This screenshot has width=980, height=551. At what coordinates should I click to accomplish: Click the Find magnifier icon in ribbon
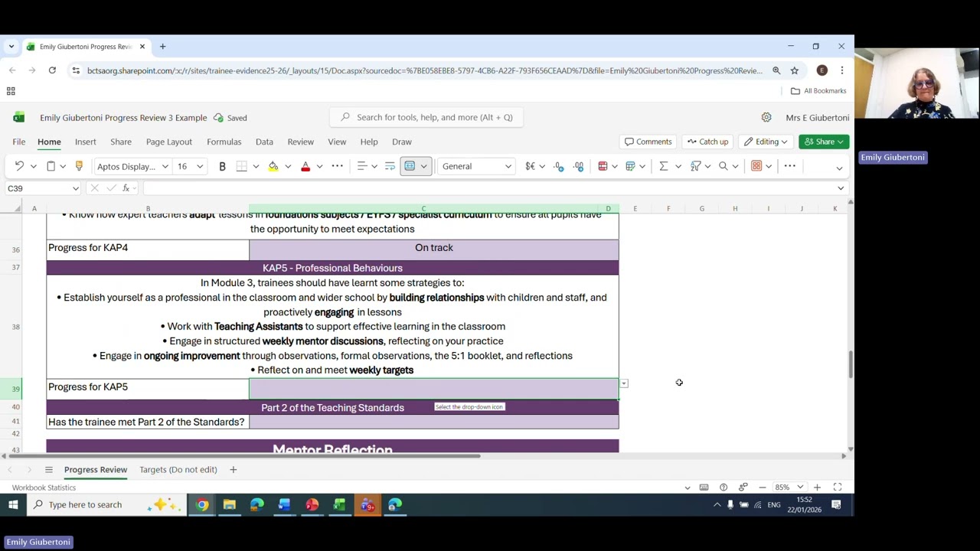tap(723, 166)
